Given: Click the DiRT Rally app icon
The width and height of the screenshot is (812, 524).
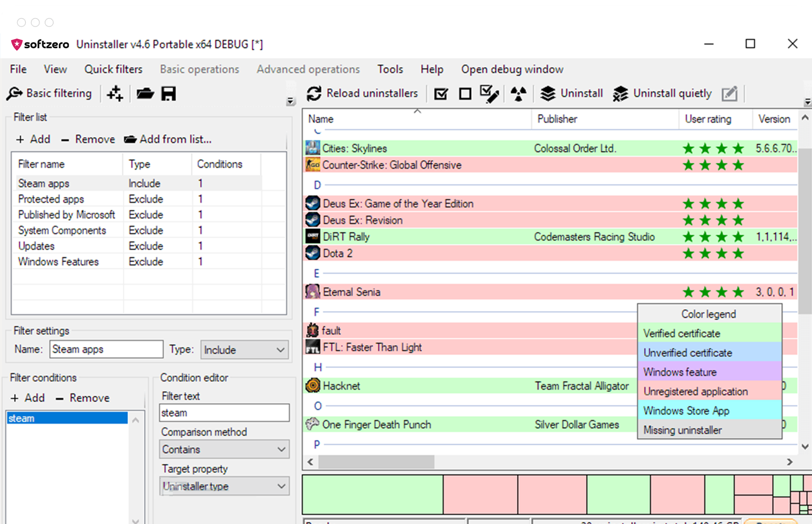Looking at the screenshot, I should (x=313, y=236).
